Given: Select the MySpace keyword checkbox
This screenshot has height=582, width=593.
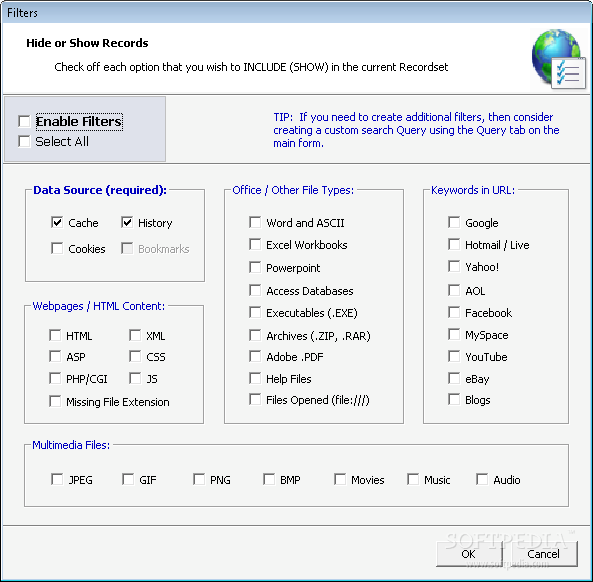Looking at the screenshot, I should pos(454,334).
